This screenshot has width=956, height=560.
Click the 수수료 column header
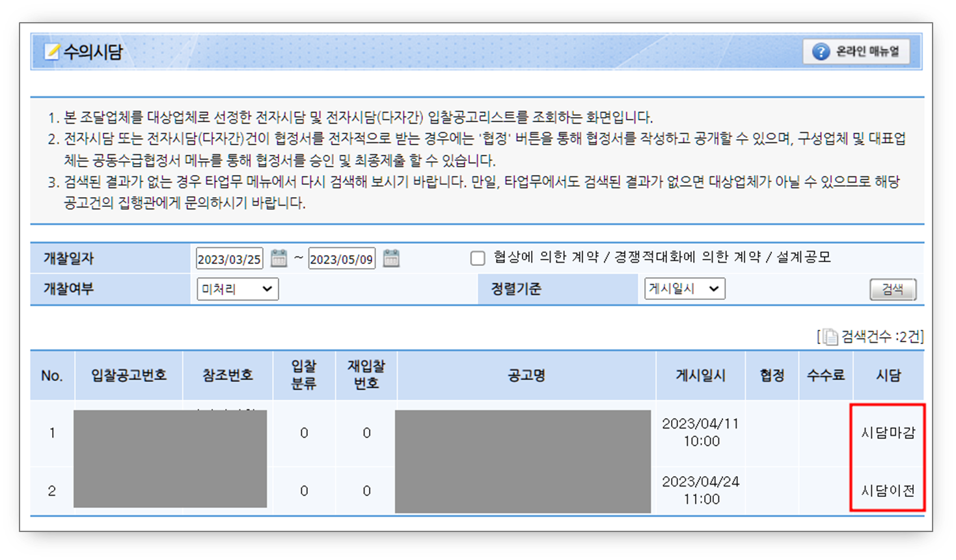(x=825, y=375)
